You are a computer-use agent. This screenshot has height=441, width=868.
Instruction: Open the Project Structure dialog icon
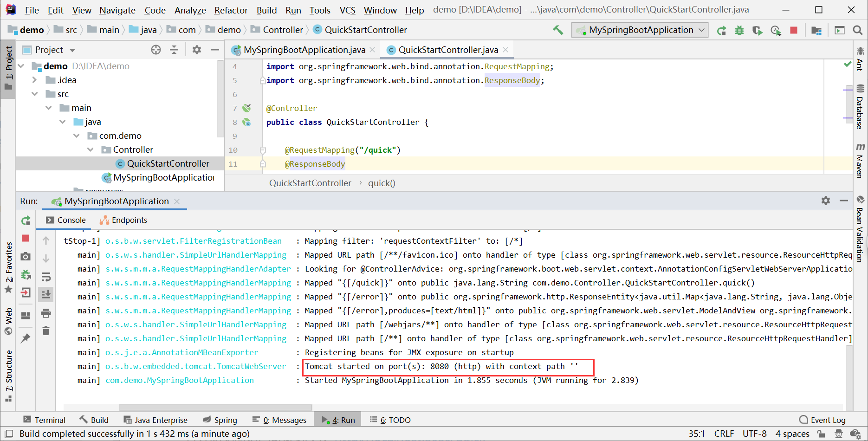816,31
